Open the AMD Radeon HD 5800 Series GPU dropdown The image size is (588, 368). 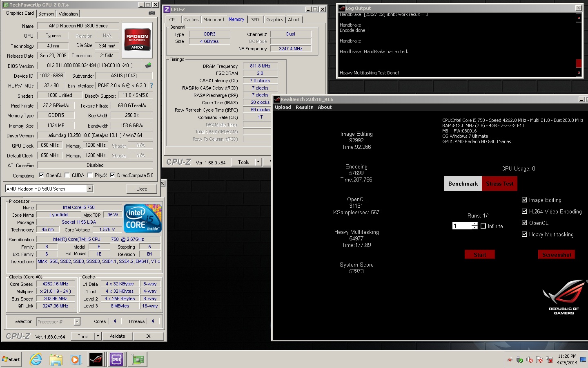point(90,188)
